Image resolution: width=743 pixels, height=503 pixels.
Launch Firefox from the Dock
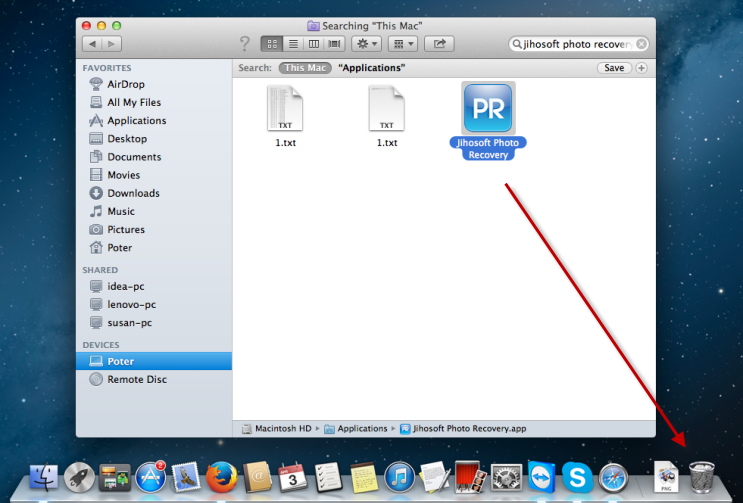click(x=221, y=477)
